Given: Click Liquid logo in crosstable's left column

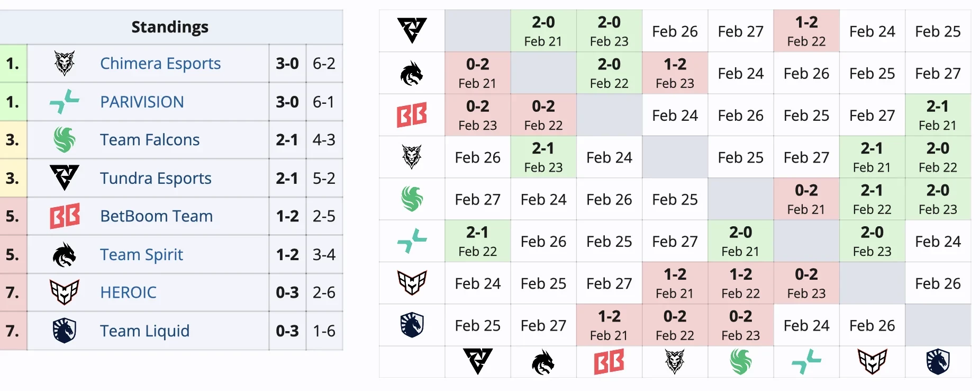Looking at the screenshot, I should (x=412, y=325).
